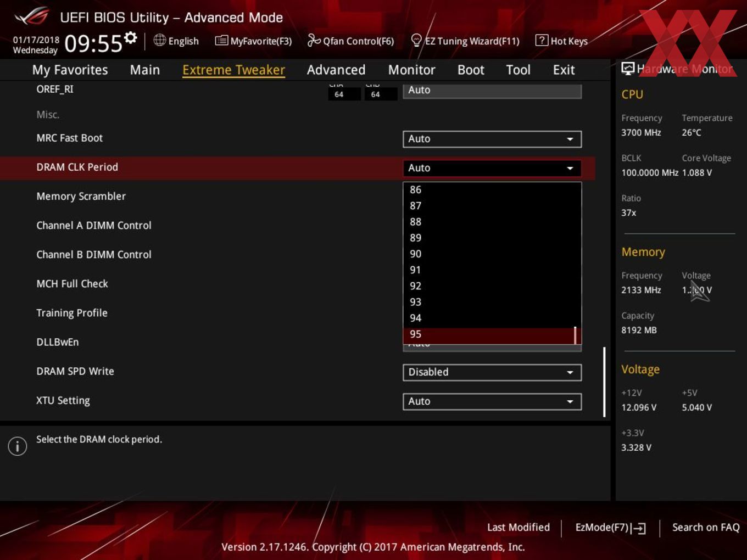The height and width of the screenshot is (560, 747).
Task: Click the info icon beside help text
Action: [x=17, y=446]
